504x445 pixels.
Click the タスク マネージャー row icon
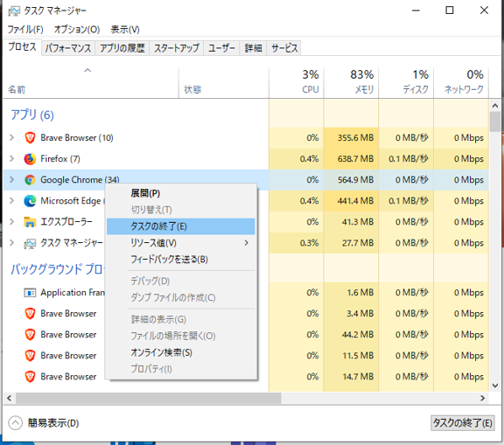pos(30,243)
